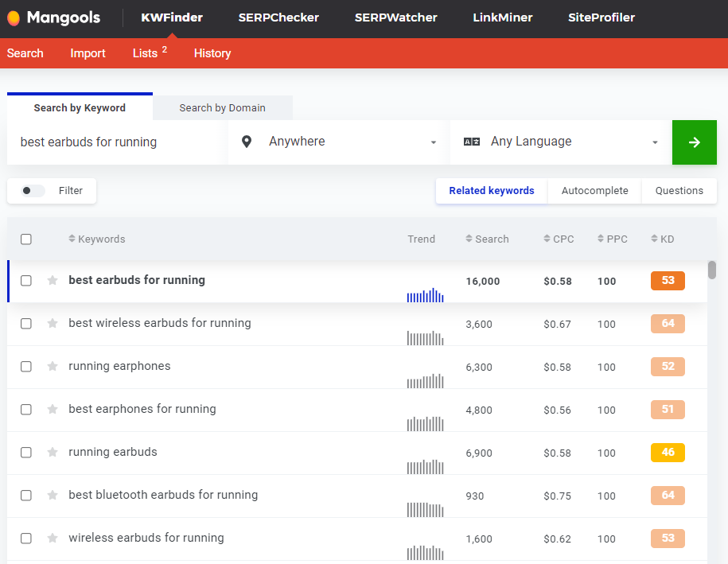Sort by PPC column
Viewport: 728px width, 564px height.
click(x=613, y=239)
